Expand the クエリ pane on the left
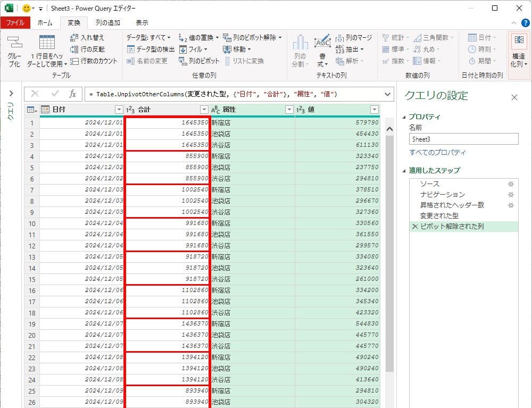The image size is (532, 408). pos(11,94)
